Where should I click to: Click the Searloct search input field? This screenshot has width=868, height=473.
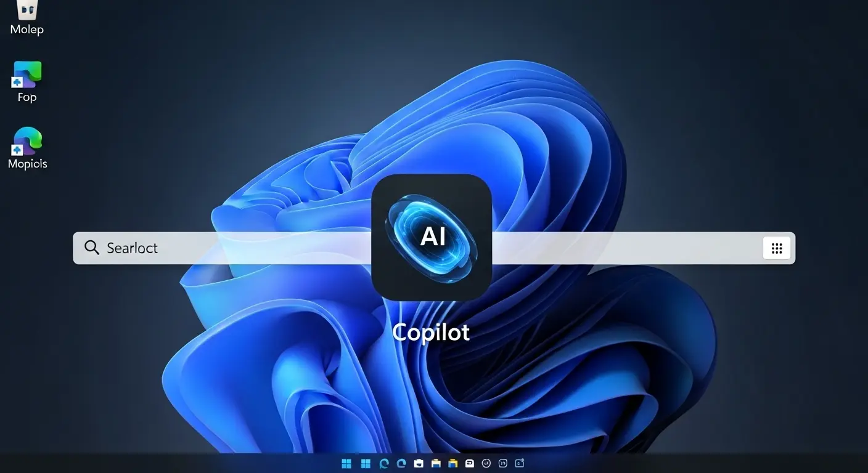(x=434, y=248)
